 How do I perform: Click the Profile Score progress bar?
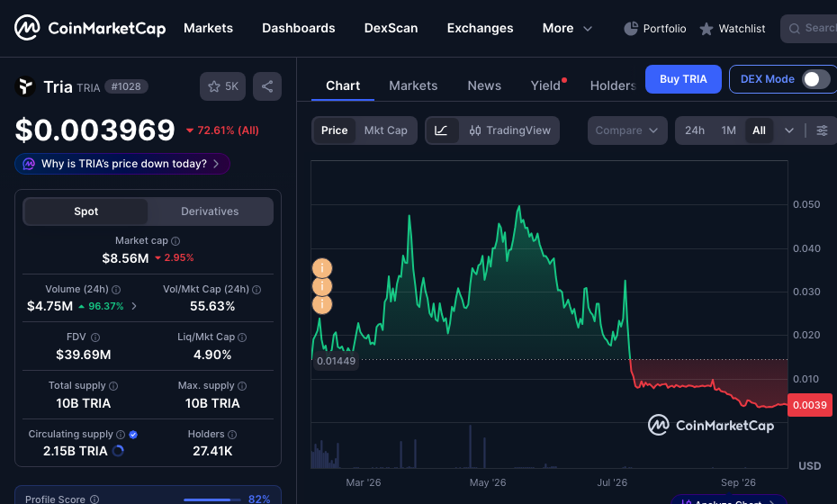[211, 499]
